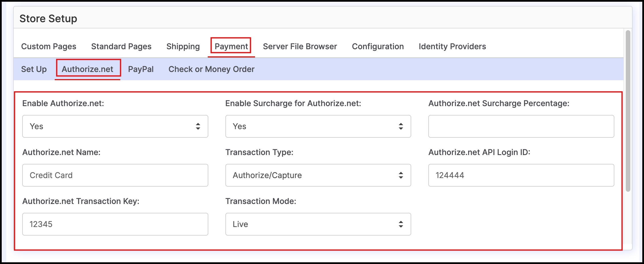644x264 pixels.
Task: Click the Enable Authorize.net label
Action: [63, 103]
